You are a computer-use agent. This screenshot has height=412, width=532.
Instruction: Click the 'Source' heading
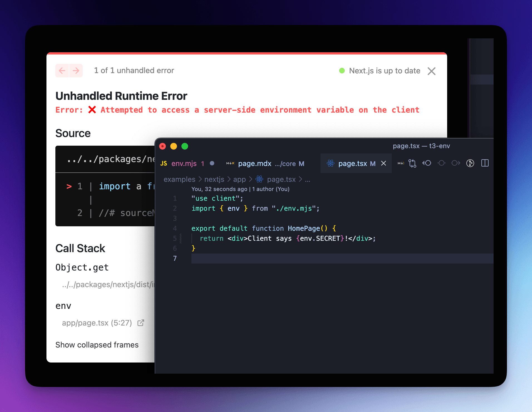click(73, 133)
